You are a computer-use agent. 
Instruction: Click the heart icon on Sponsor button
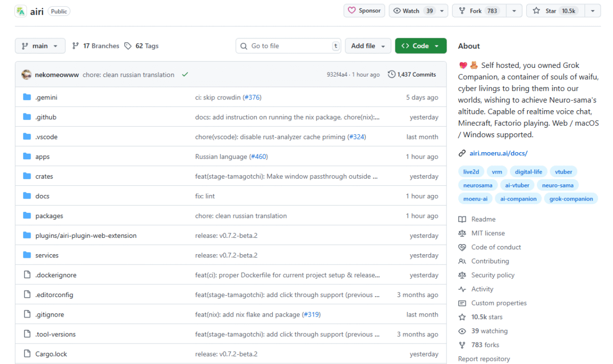[x=352, y=10]
